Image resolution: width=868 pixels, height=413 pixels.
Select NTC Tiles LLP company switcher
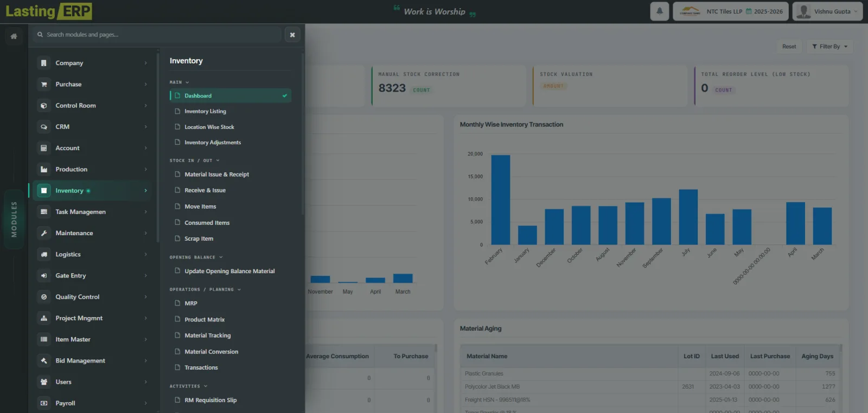[731, 11]
